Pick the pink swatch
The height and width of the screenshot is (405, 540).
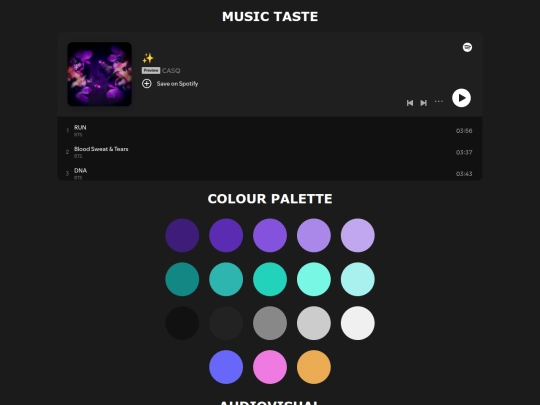pyautogui.click(x=270, y=367)
